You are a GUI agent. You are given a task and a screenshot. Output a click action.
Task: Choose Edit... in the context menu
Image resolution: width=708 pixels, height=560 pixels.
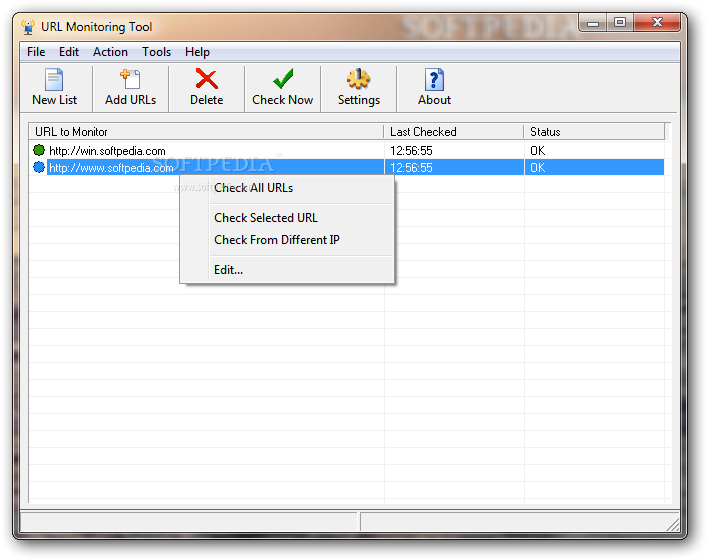(x=287, y=270)
